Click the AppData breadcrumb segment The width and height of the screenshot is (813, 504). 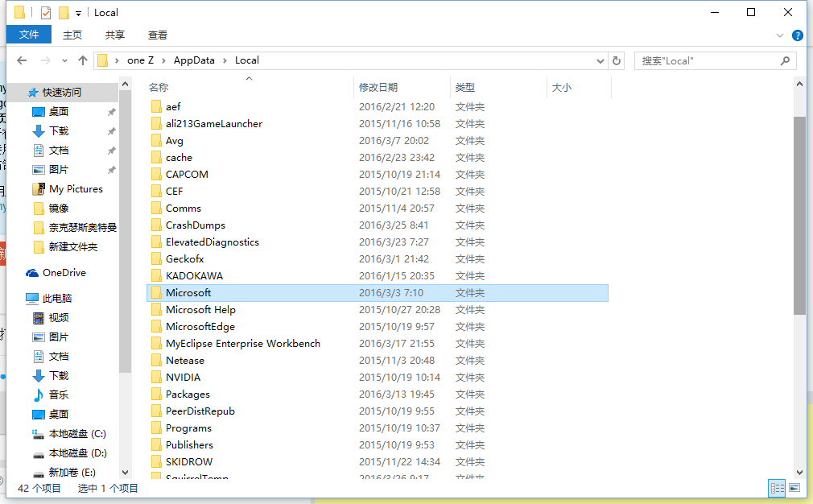194,60
